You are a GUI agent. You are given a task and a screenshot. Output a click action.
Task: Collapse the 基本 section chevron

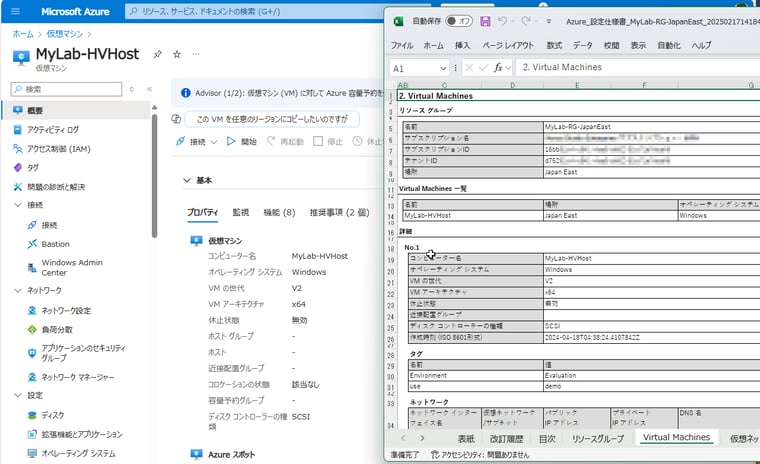[187, 180]
